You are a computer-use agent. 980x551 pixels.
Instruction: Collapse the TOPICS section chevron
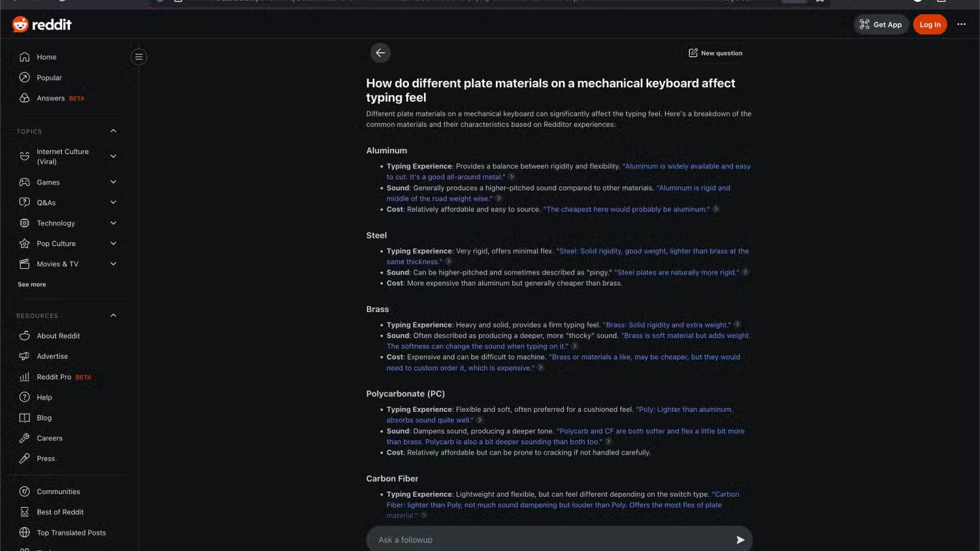click(x=112, y=131)
